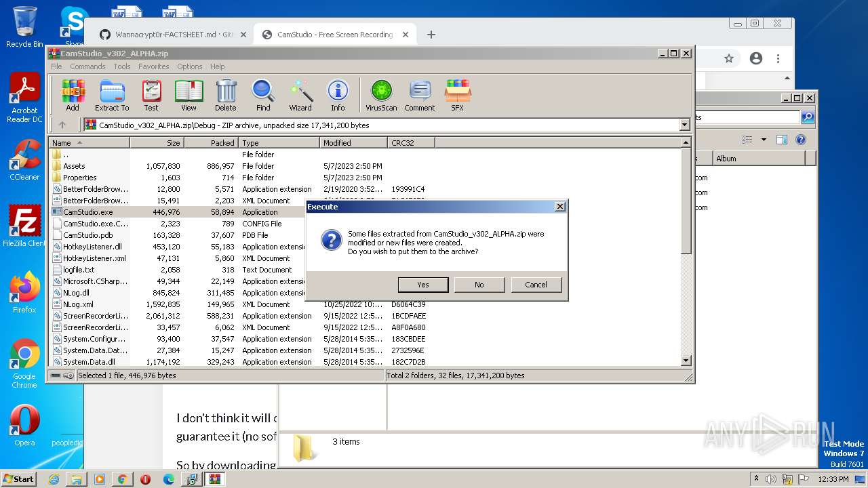Switch to CamStudio Free Screen Recording tab

tap(336, 35)
